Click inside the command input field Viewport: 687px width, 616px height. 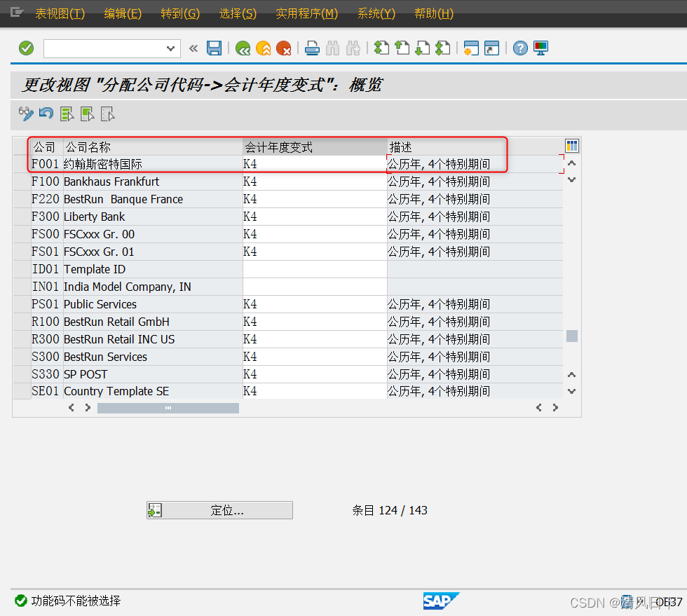[x=105, y=48]
